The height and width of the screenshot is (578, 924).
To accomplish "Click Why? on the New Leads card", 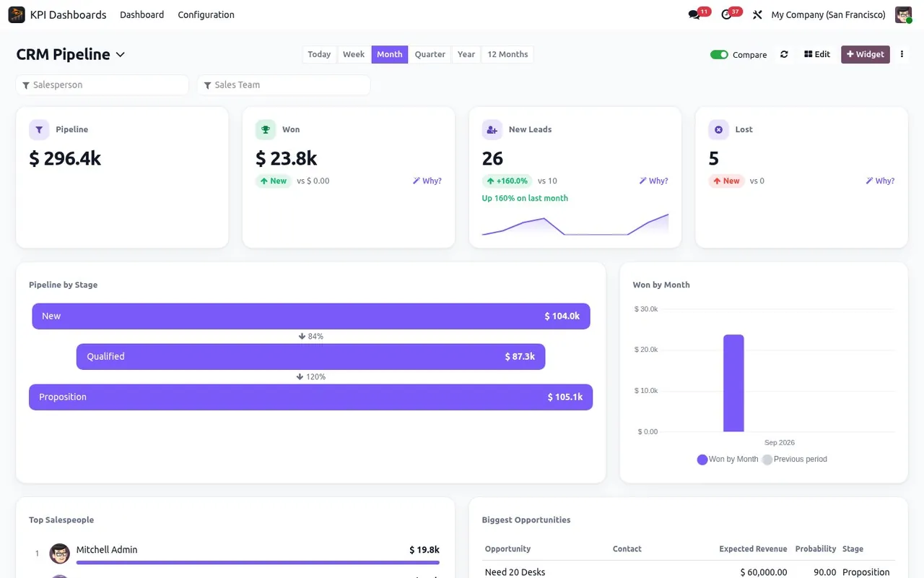I will point(654,181).
